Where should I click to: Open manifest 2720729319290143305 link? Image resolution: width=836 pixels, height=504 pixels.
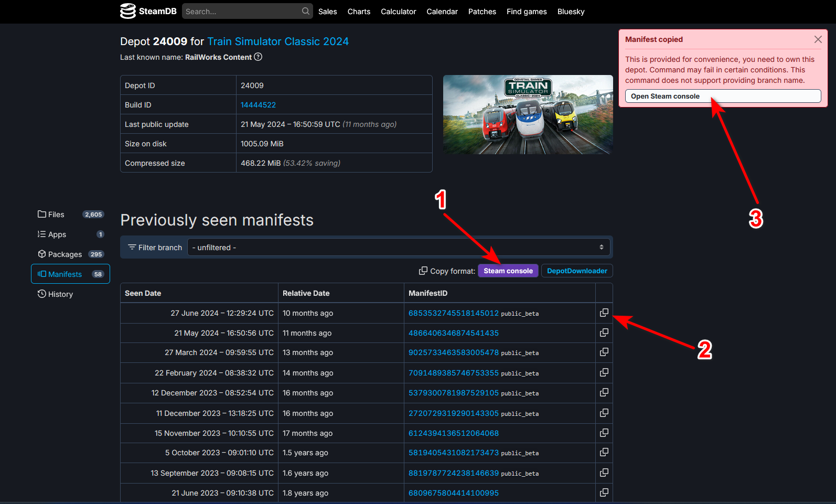click(454, 413)
